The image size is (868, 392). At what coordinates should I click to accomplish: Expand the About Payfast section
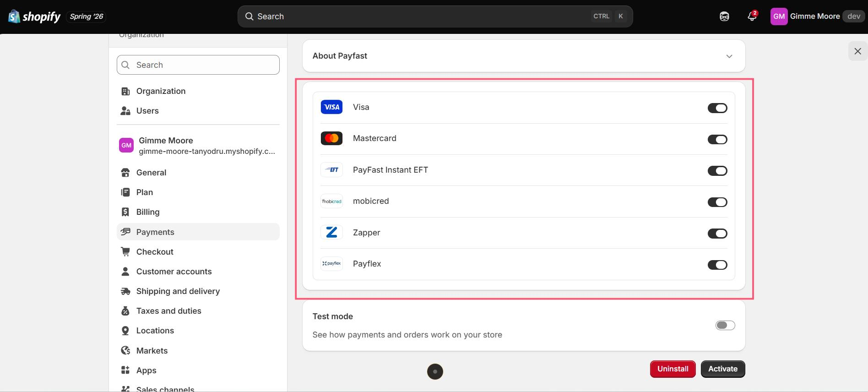[524, 56]
